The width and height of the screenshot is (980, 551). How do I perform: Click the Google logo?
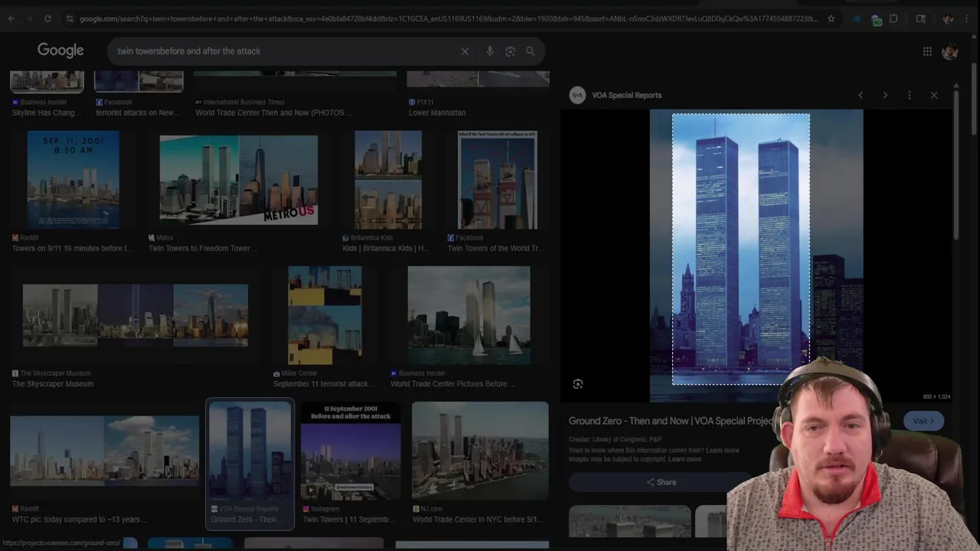[60, 51]
